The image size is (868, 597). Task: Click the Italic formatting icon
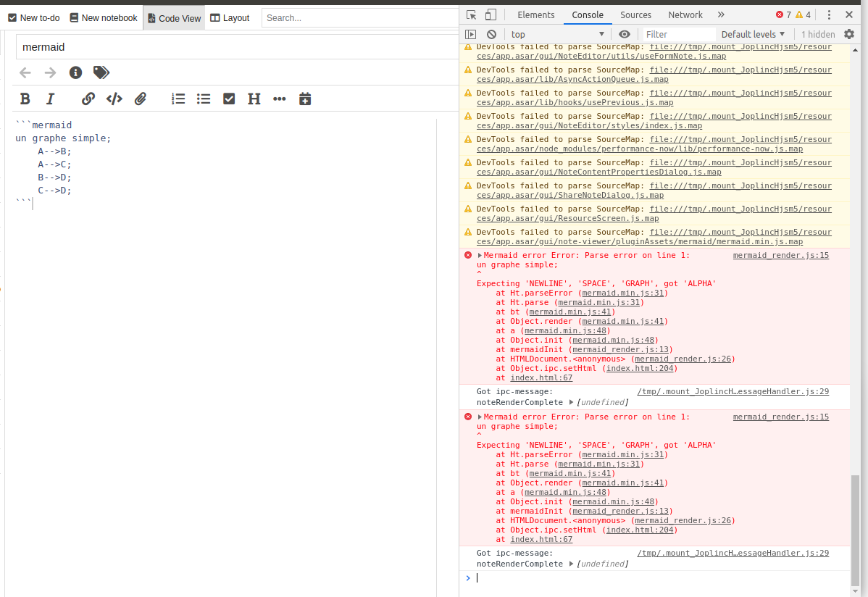click(x=51, y=99)
